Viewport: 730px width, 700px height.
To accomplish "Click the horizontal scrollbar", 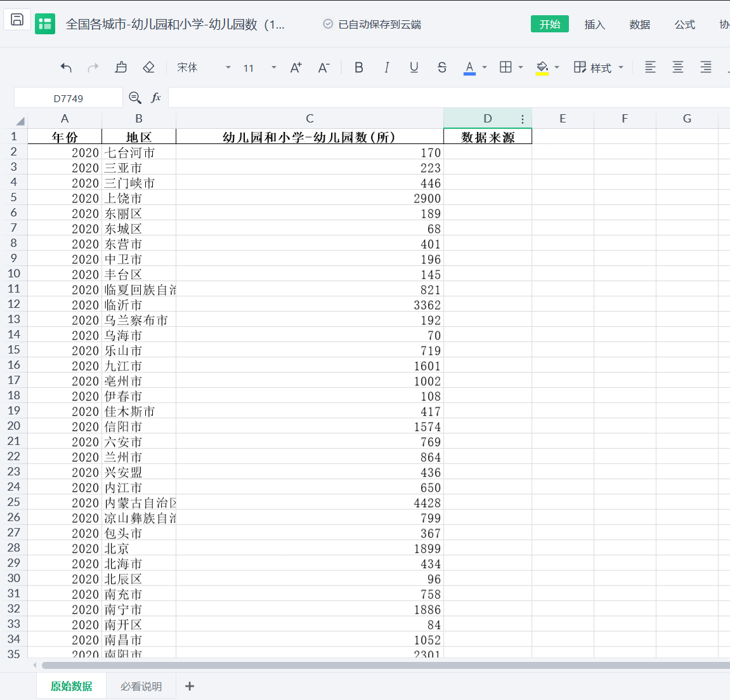I will [x=386, y=665].
